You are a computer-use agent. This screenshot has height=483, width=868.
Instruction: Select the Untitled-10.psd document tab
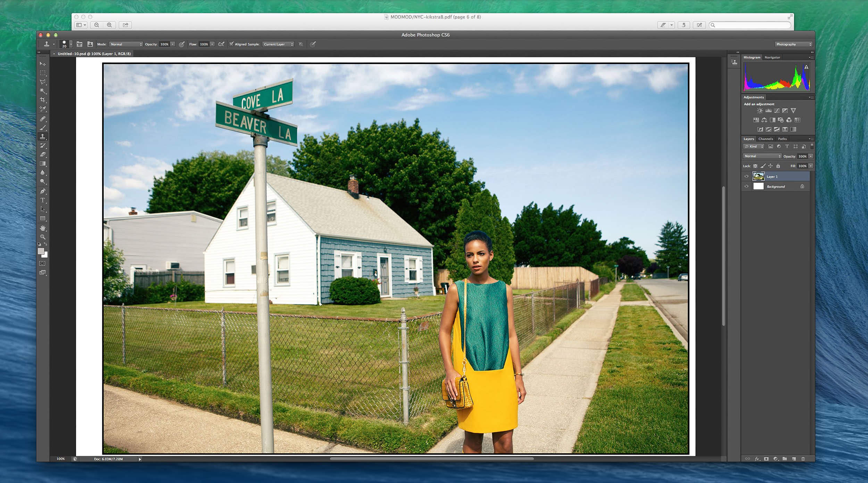tap(94, 54)
